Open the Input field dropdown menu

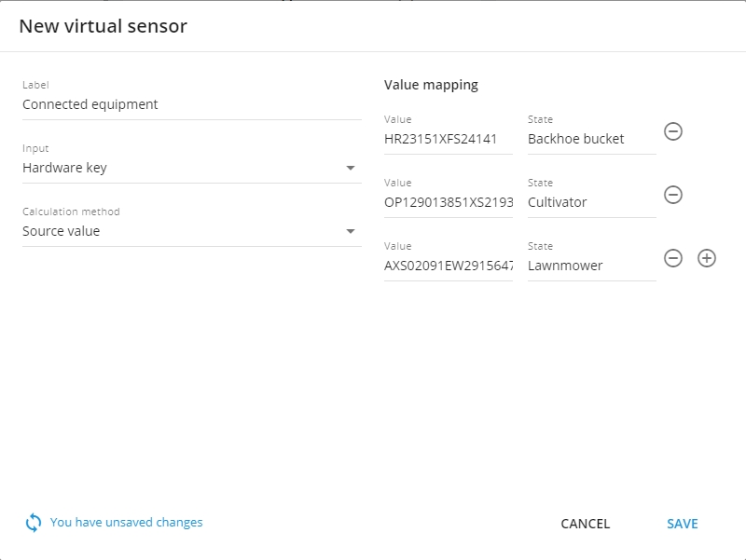(x=352, y=168)
